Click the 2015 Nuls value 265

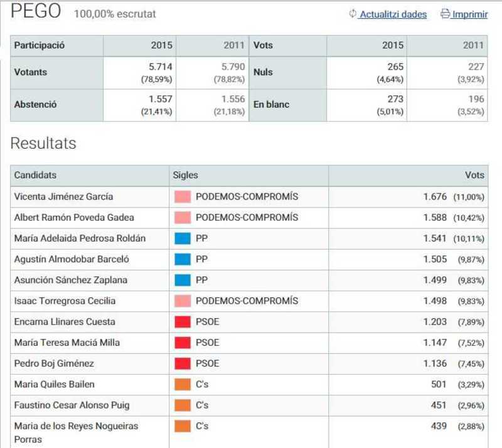pyautogui.click(x=395, y=67)
